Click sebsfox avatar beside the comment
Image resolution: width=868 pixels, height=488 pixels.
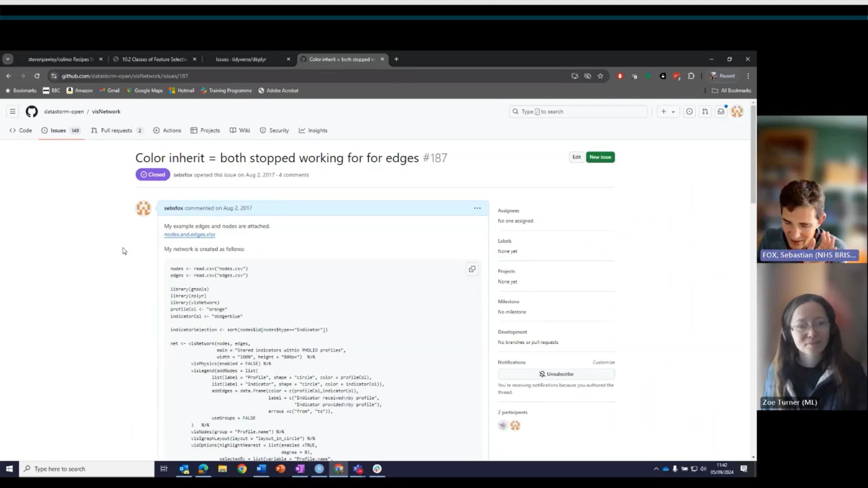143,208
